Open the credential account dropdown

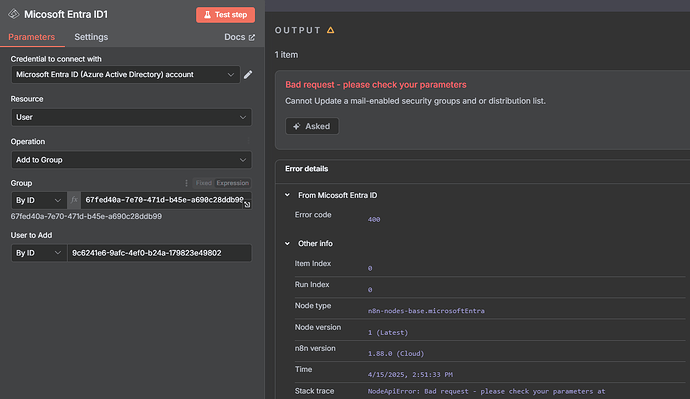(125, 74)
